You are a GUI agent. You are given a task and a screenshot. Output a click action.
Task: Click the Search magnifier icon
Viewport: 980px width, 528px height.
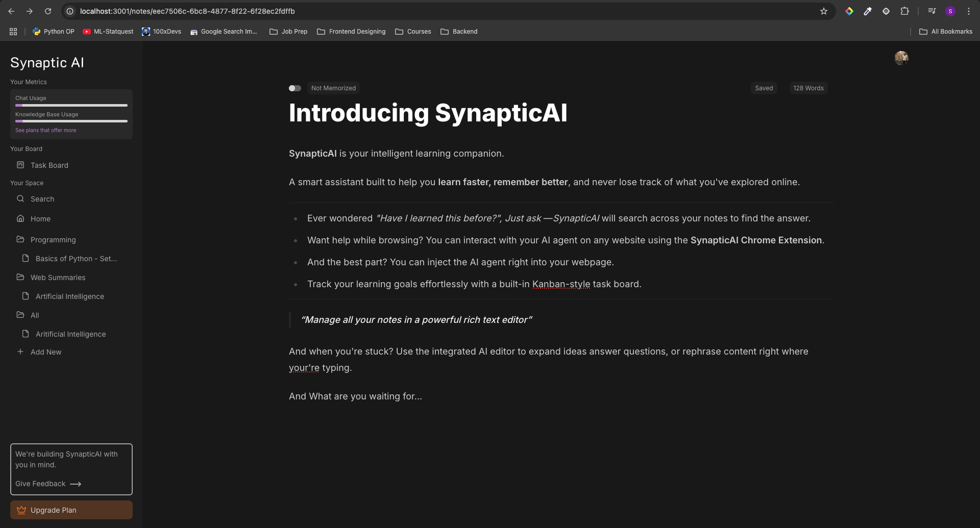(x=20, y=198)
